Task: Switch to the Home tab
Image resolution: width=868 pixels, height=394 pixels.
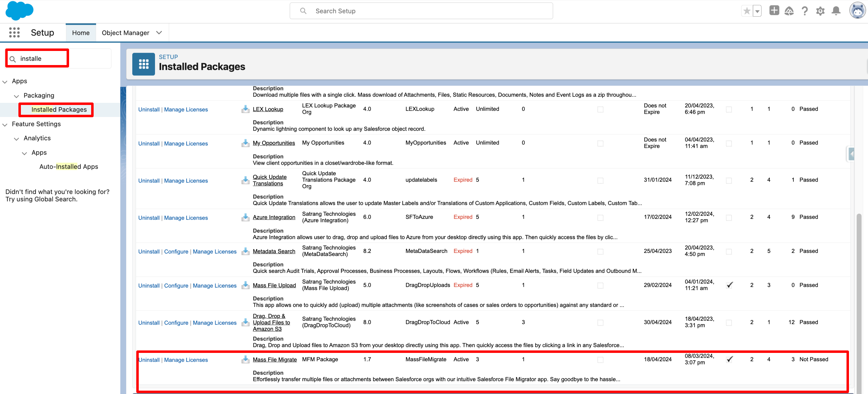Action: pos(81,33)
